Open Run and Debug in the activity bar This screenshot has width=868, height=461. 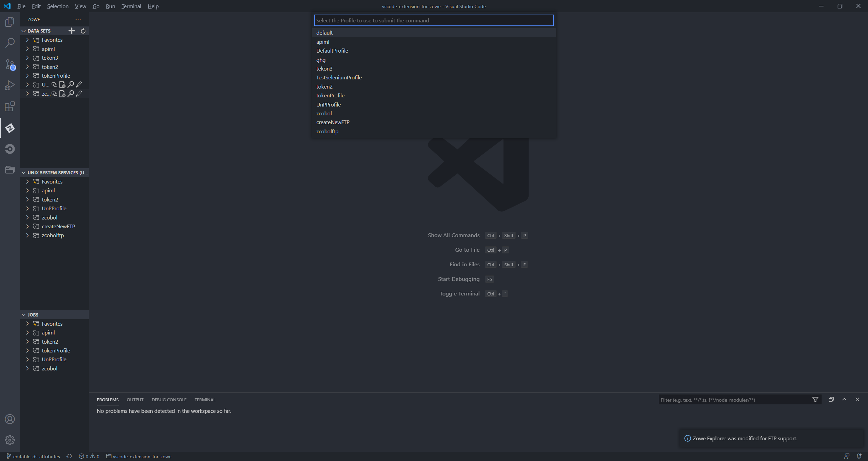click(x=10, y=85)
